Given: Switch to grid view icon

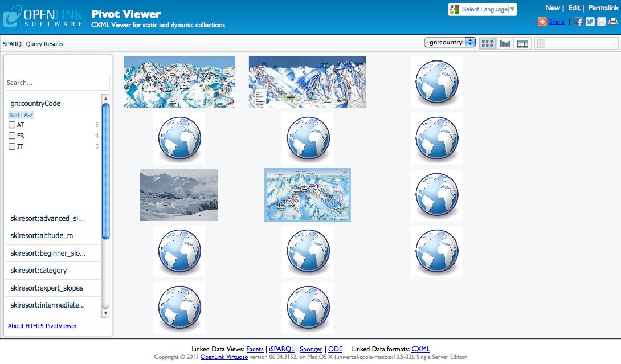Looking at the screenshot, I should click(487, 43).
